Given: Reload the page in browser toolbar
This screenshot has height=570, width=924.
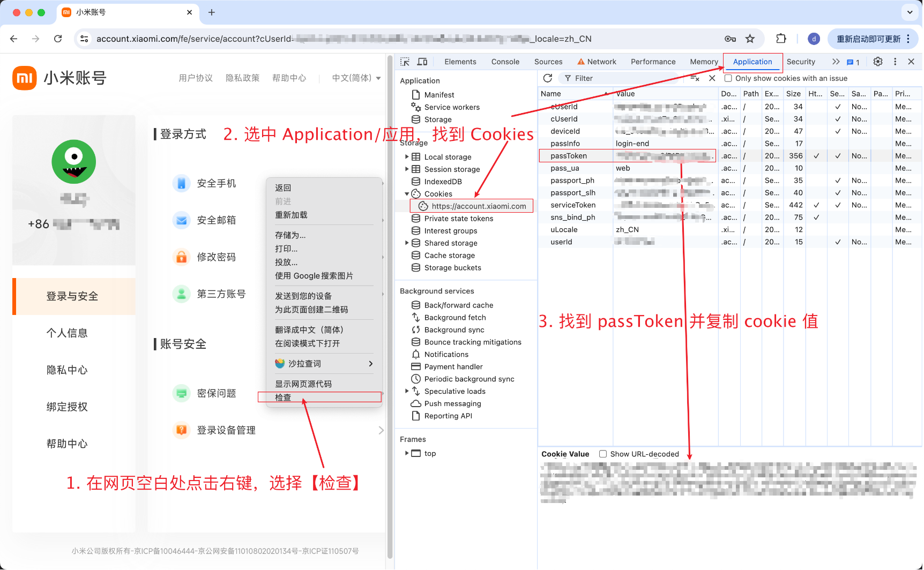Looking at the screenshot, I should click(58, 39).
